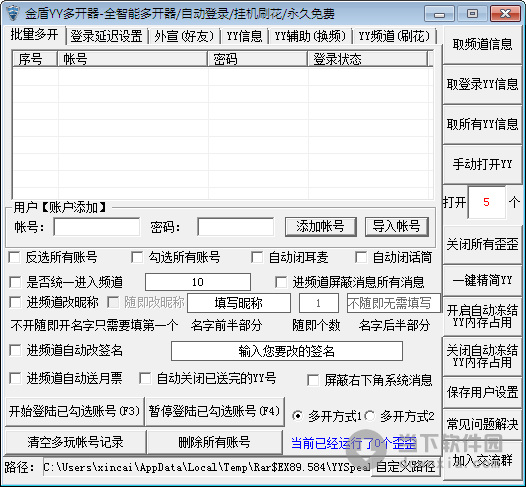Click the 常见问题解决 button

tap(482, 424)
